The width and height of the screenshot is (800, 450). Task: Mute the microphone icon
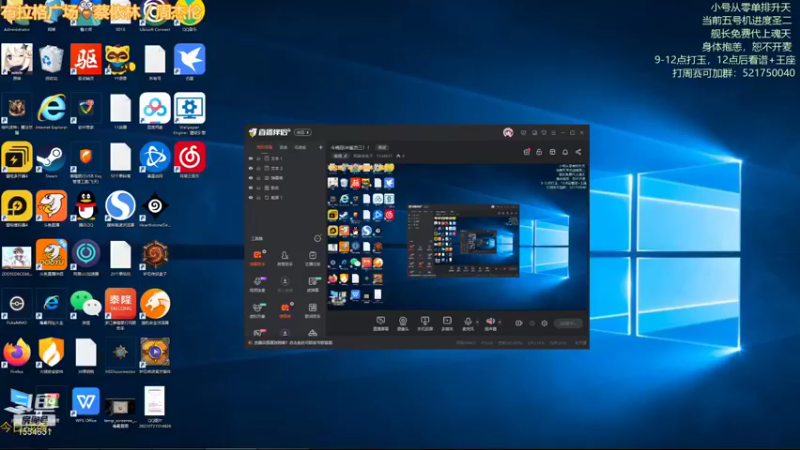(x=467, y=321)
